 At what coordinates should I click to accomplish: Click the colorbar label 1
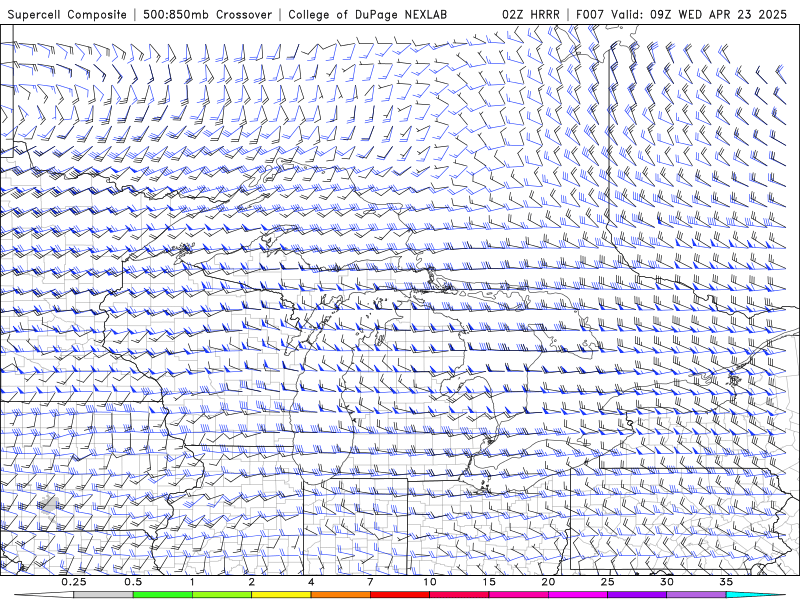[x=192, y=582]
